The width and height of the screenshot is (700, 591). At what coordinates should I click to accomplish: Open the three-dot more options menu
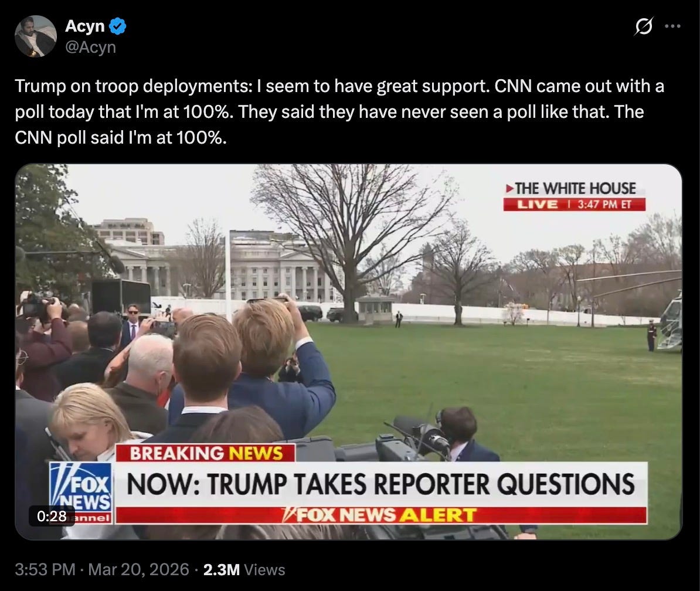tap(672, 26)
